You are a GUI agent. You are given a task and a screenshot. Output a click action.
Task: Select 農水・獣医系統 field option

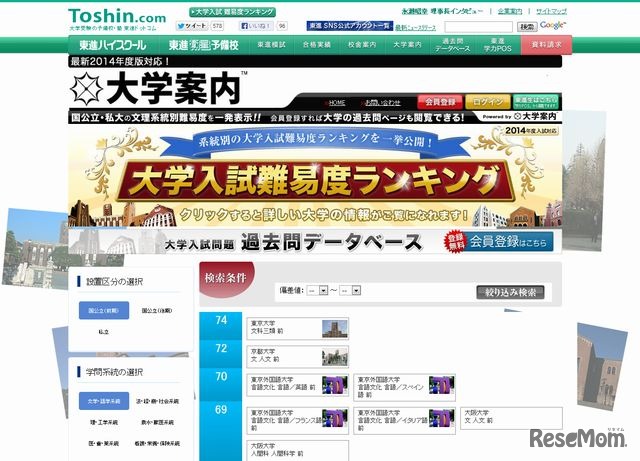click(x=157, y=422)
